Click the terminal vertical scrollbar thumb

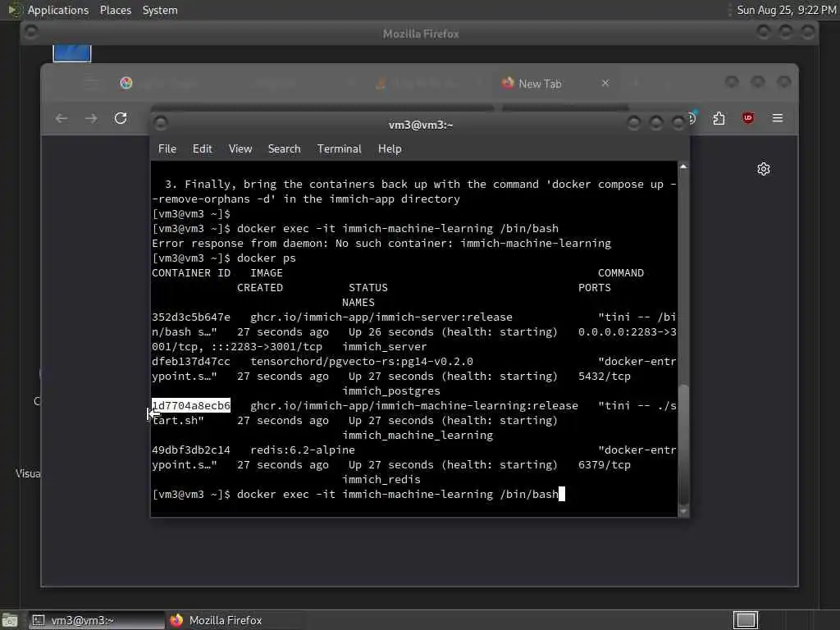[683, 445]
